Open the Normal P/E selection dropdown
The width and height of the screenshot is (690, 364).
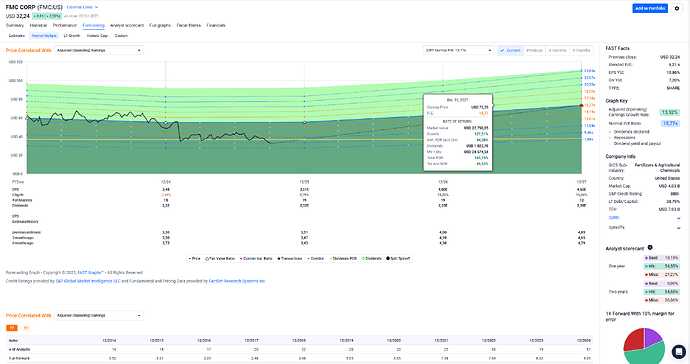coord(458,50)
